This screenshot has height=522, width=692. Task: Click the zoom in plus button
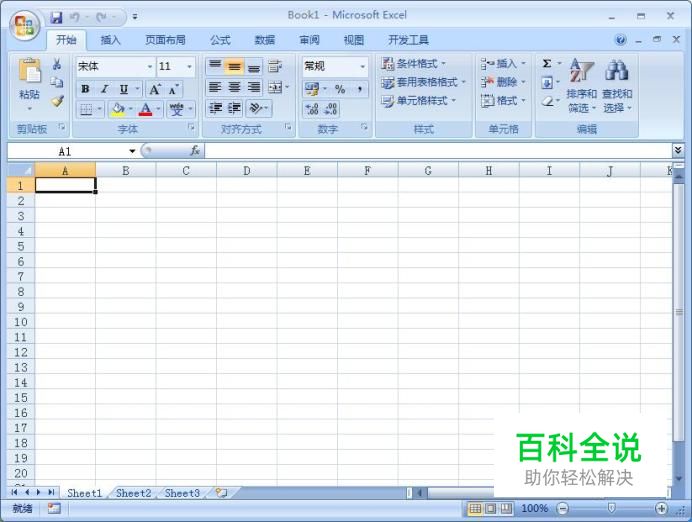tap(661, 509)
